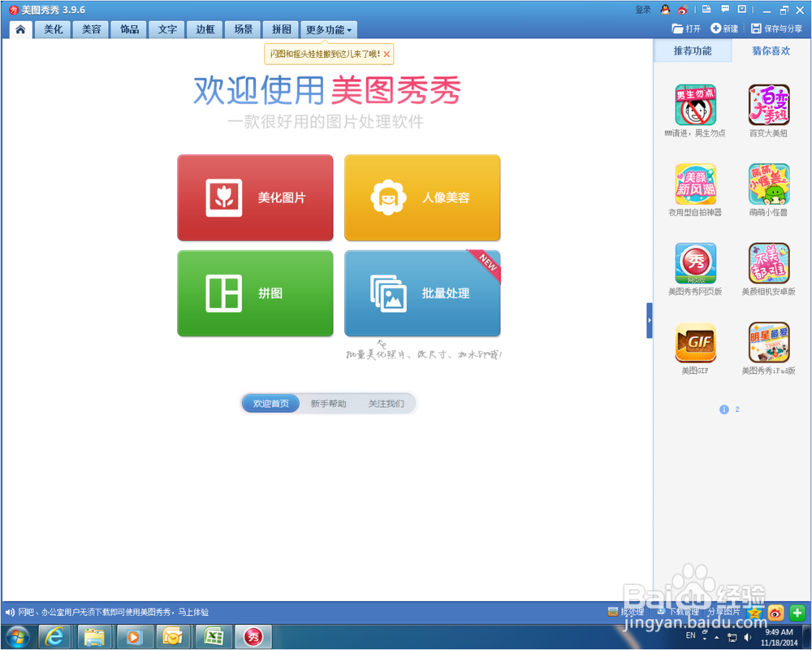
Task: Open 美颜相机安卓版 icon
Action: (769, 263)
